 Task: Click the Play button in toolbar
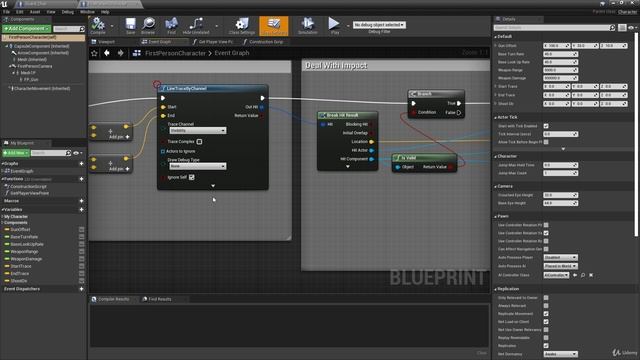click(x=334, y=25)
